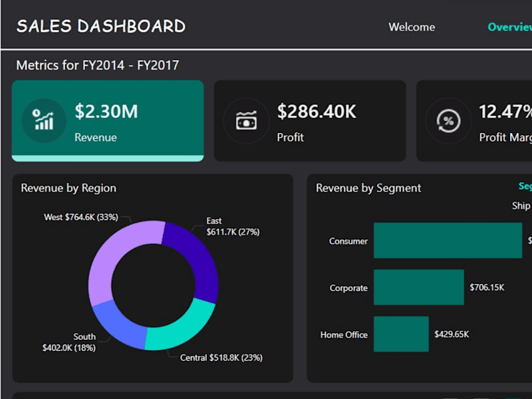The image size is (532, 399).
Task: Click the Corporate axis label
Action: [348, 288]
